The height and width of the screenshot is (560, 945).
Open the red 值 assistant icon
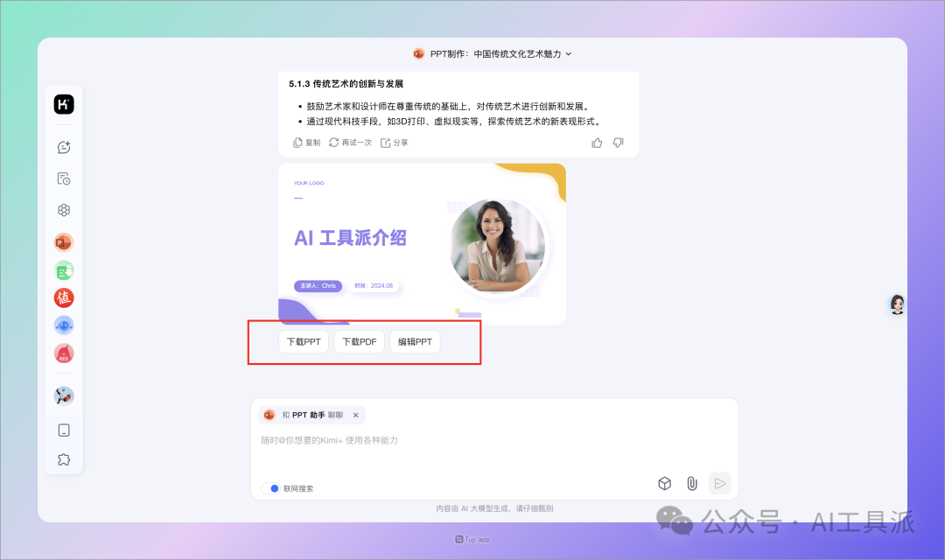pos(64,297)
